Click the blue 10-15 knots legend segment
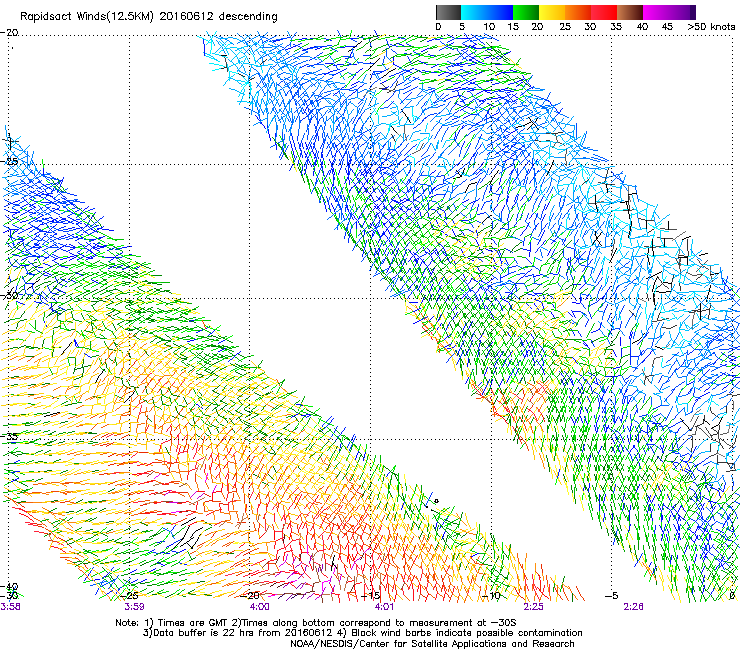 pyautogui.click(x=500, y=12)
